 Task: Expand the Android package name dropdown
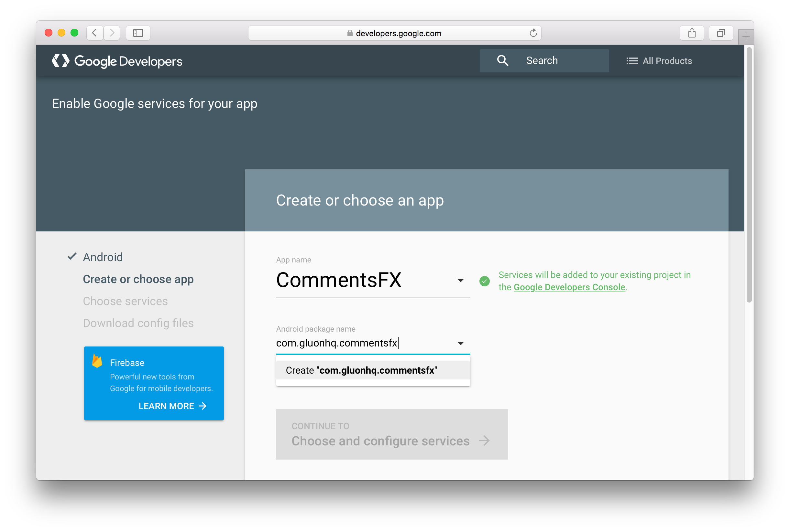[x=460, y=343]
